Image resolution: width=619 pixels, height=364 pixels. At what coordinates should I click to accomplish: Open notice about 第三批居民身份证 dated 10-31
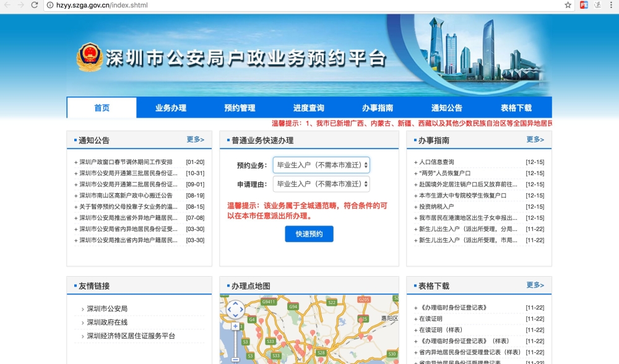[128, 173]
